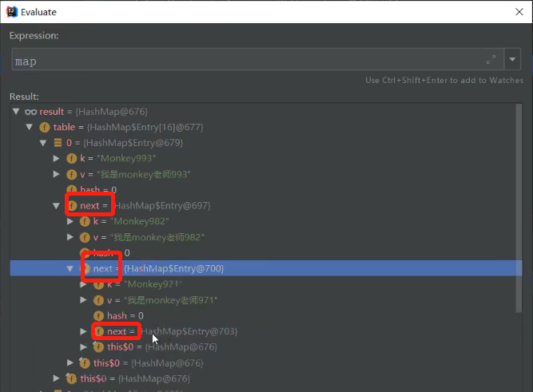The image size is (533, 392).
Task: Click the IntelliJ icon in Evaluate title bar
Action: pyautogui.click(x=11, y=12)
